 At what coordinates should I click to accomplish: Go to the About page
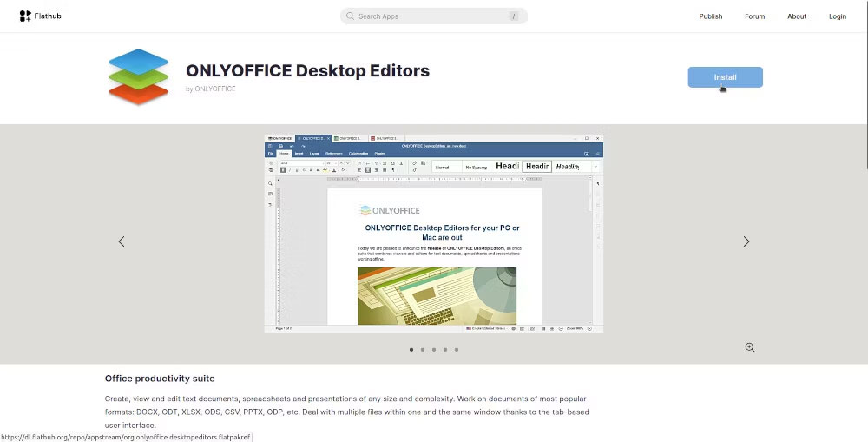797,16
